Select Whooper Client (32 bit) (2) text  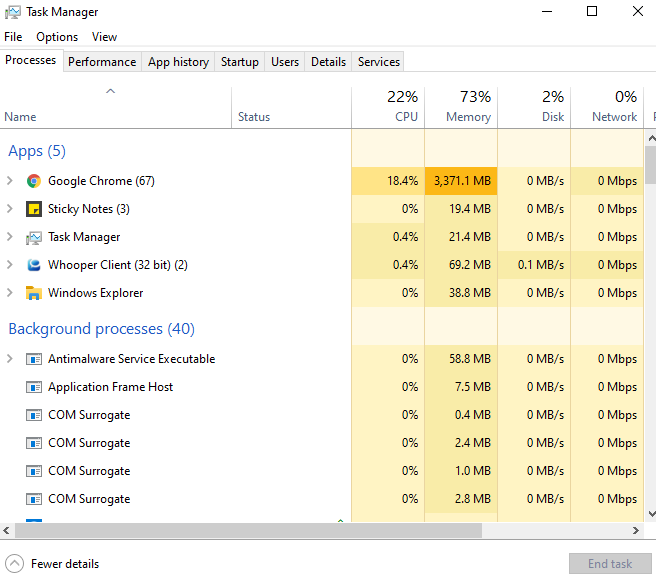pos(118,265)
